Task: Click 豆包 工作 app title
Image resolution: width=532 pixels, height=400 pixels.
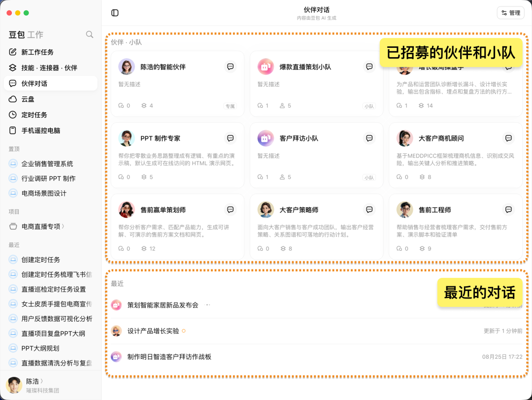Action: (x=26, y=34)
